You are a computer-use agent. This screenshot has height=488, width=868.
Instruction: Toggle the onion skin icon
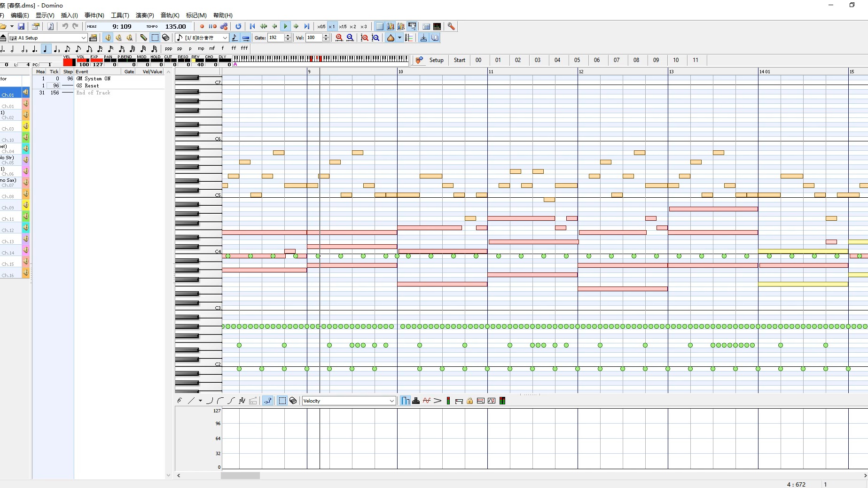pyautogui.click(x=391, y=38)
